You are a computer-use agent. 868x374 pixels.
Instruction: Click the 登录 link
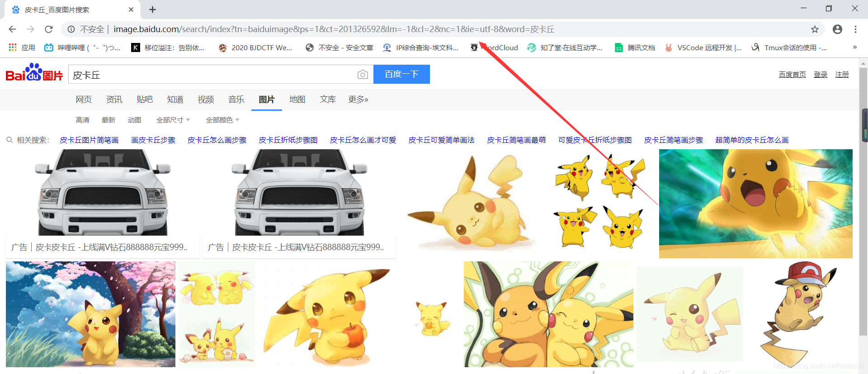click(x=821, y=75)
